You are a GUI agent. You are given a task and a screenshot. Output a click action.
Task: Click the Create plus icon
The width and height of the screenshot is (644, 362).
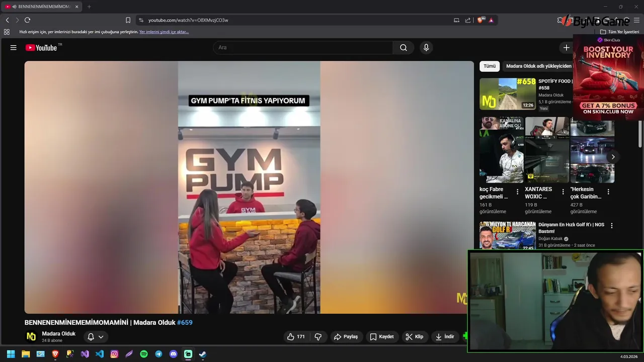click(566, 48)
